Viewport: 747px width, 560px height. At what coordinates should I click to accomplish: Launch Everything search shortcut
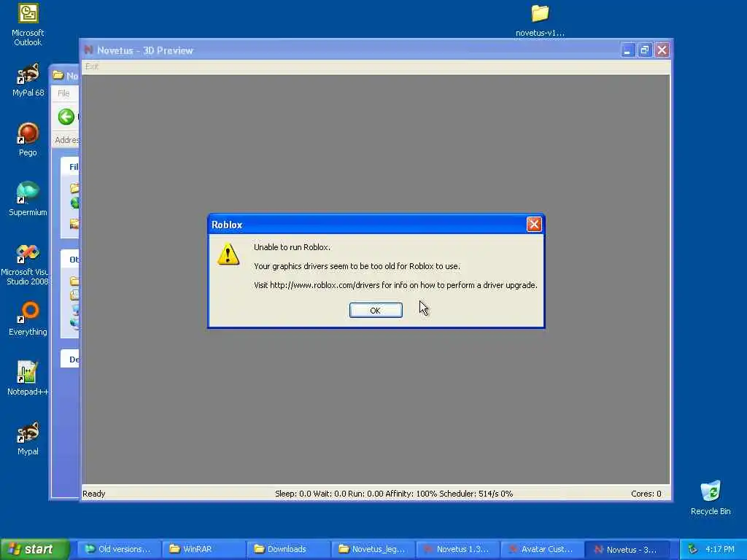pyautogui.click(x=28, y=319)
